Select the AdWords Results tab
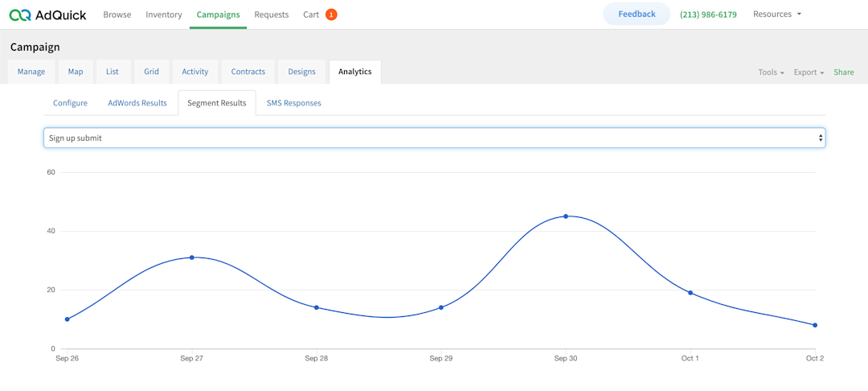 (x=137, y=103)
